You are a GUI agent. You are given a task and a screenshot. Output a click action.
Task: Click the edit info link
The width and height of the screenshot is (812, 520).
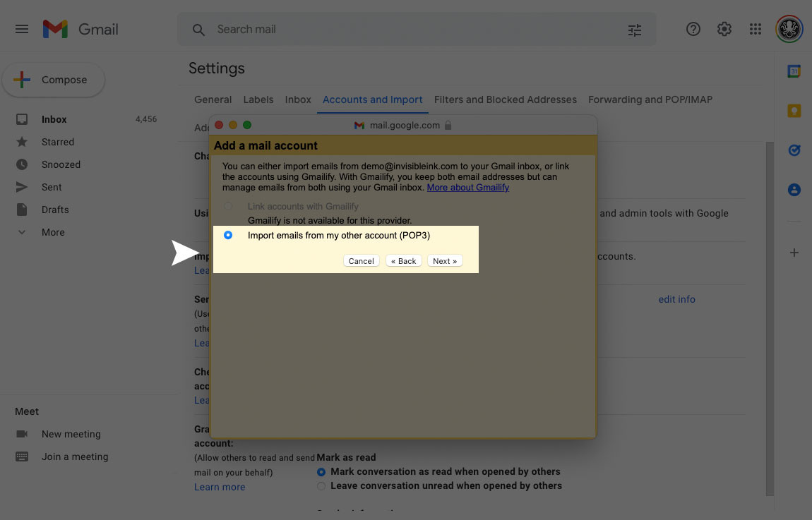coord(676,299)
